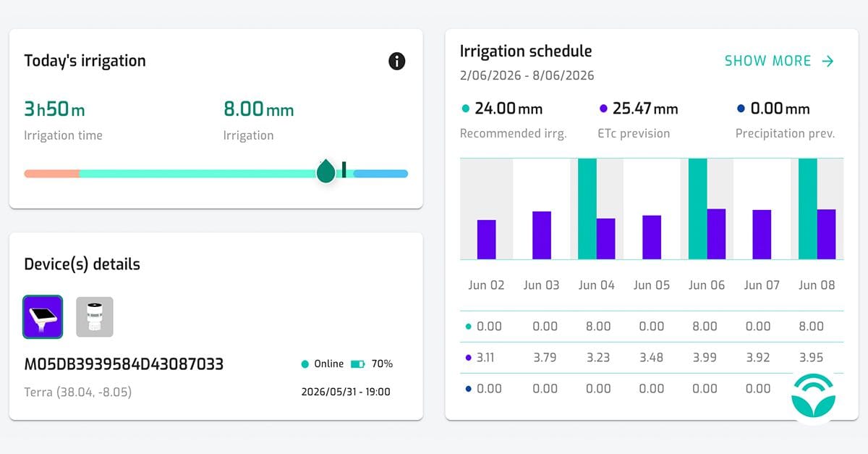The width and height of the screenshot is (868, 454).
Task: Click the 25.47 mm ETc prevision total
Action: (645, 109)
